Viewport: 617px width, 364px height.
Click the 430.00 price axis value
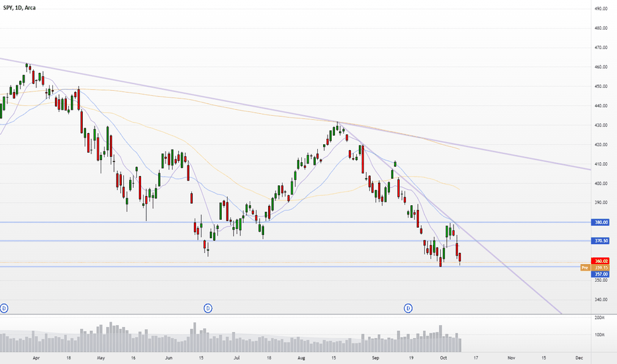[601, 126]
